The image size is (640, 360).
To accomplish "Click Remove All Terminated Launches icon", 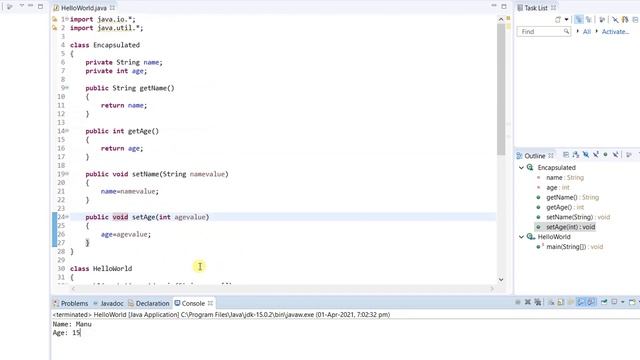I will point(538,302).
